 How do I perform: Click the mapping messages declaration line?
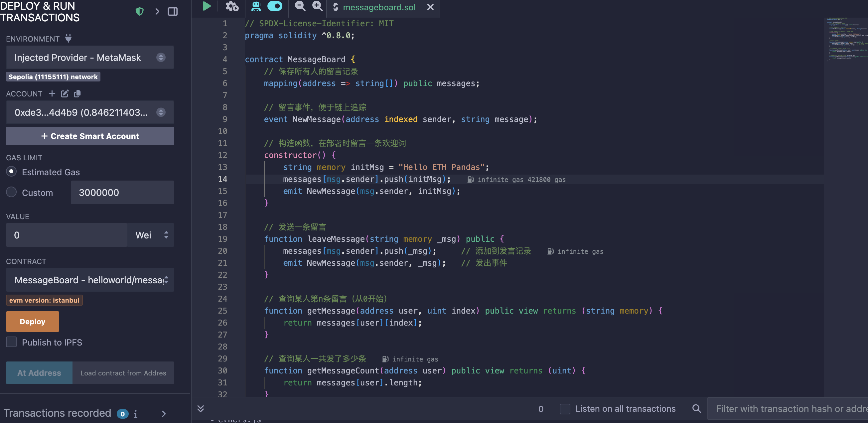(x=372, y=83)
